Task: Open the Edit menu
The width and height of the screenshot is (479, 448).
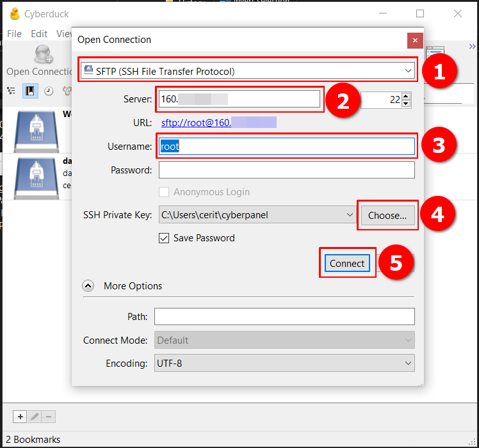Action: [x=39, y=33]
